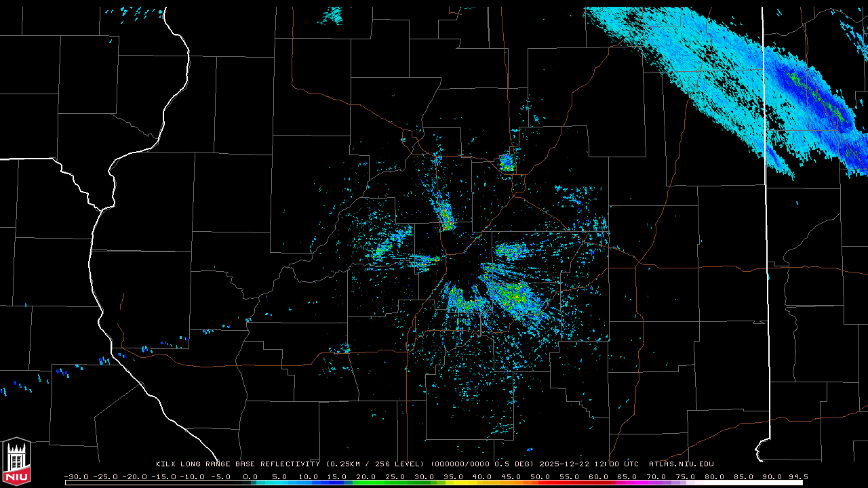Click the small isolated echo cluster north of radar
Image resolution: width=868 pixels, height=488 pixels.
tap(507, 163)
